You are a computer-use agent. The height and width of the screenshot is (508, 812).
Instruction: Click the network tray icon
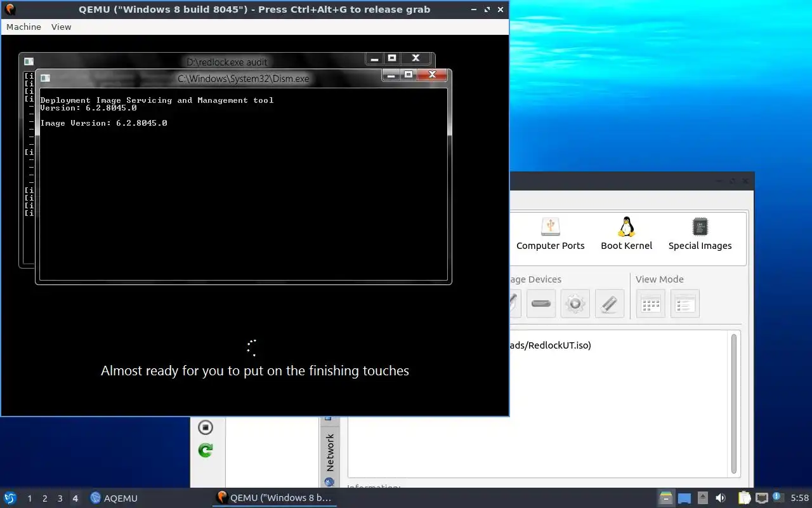pos(762,498)
